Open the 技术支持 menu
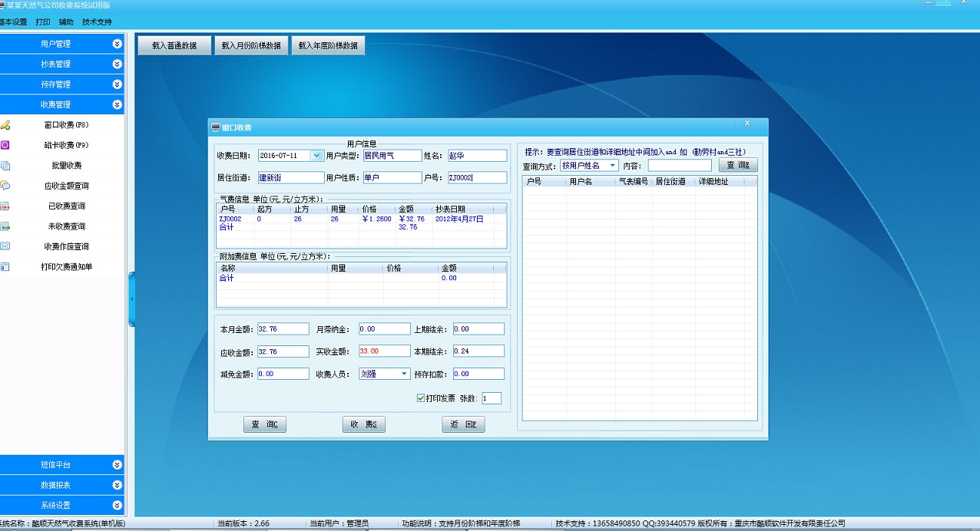This screenshot has height=531, width=980. (97, 22)
